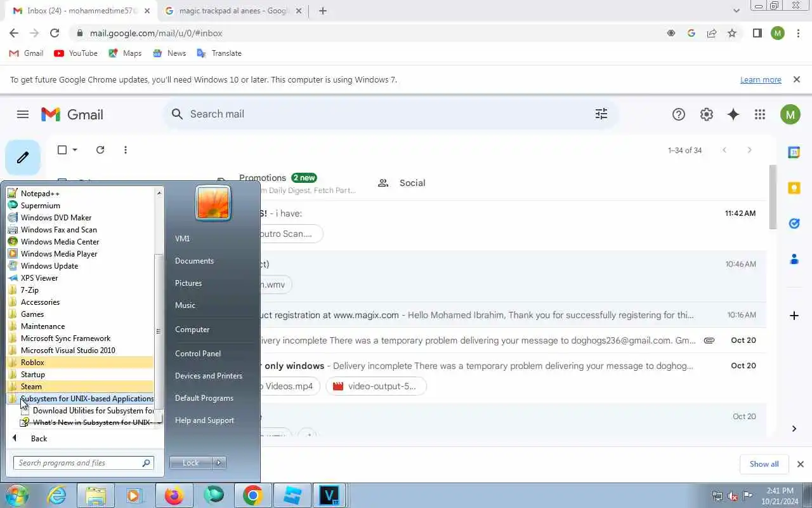
Task: Switch to magic trackpad Google tab
Action: [234, 11]
